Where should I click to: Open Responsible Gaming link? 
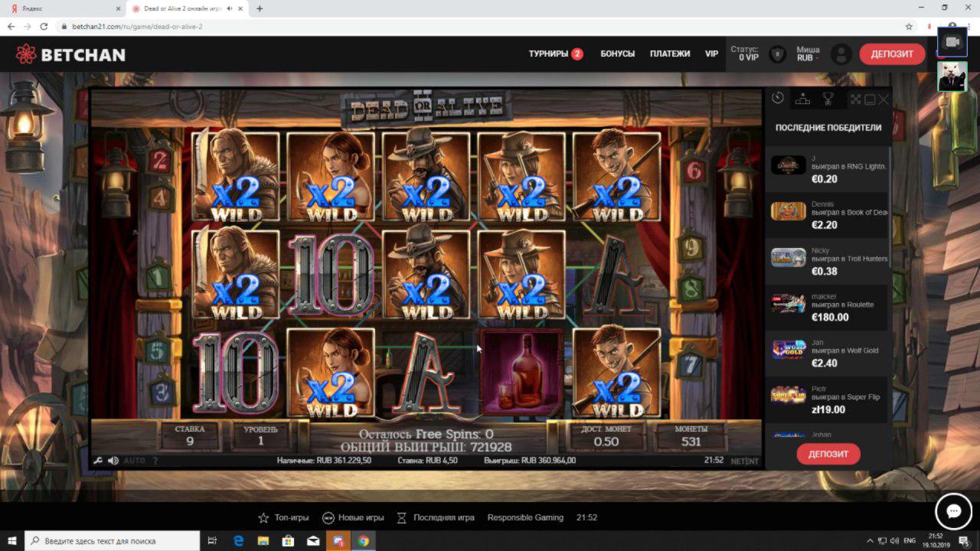tap(525, 517)
